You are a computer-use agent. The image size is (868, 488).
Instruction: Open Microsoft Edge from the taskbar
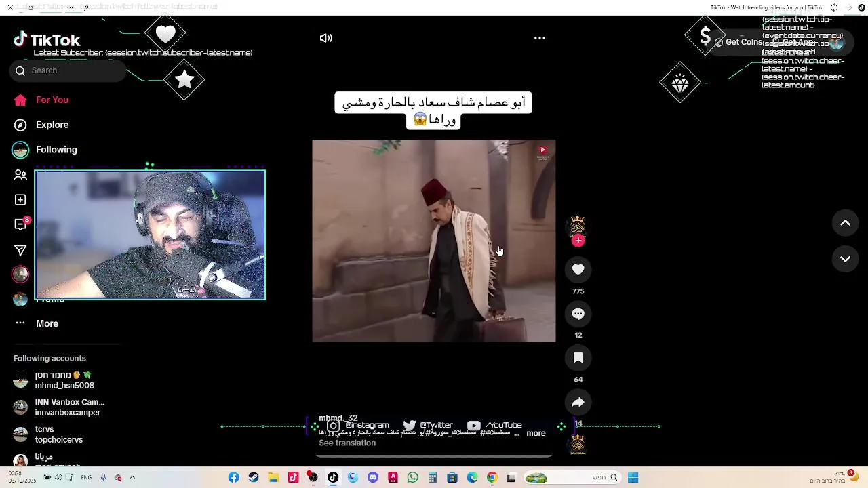pos(473,477)
